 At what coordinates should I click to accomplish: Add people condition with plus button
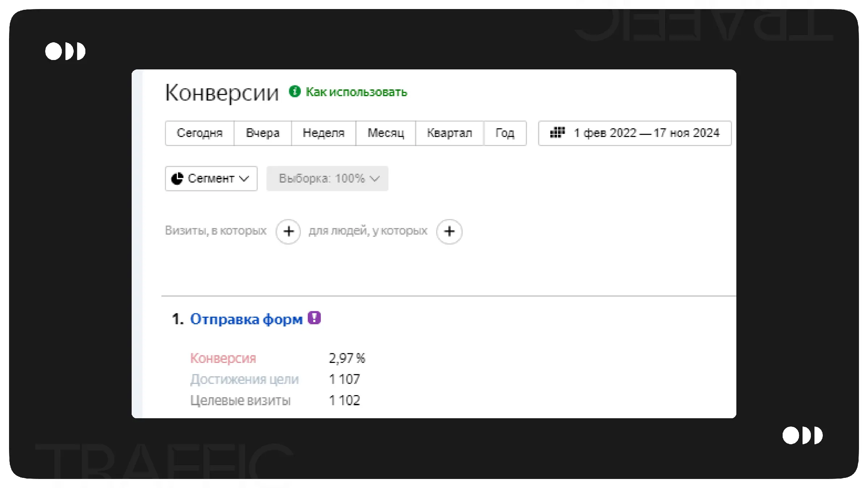click(449, 231)
